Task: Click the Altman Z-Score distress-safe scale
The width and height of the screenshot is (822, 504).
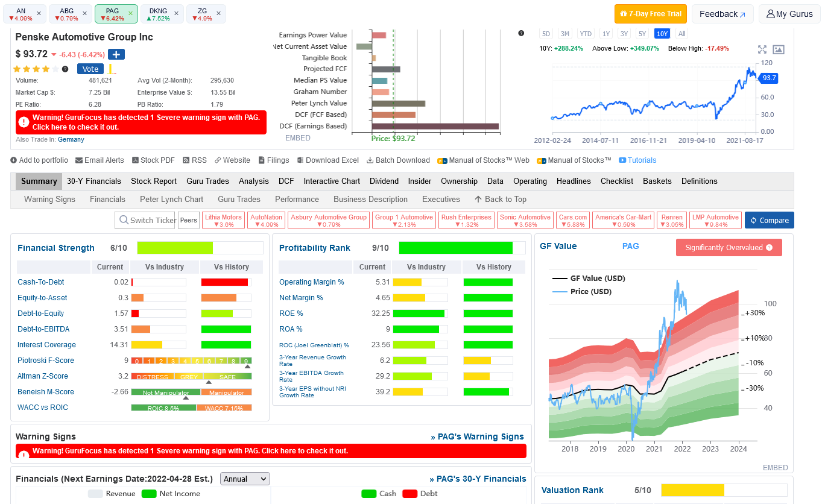Action: 191,377
